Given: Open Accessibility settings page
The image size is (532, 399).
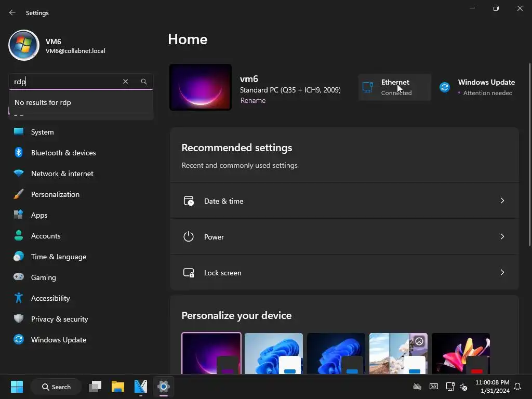Looking at the screenshot, I should 81,298.
